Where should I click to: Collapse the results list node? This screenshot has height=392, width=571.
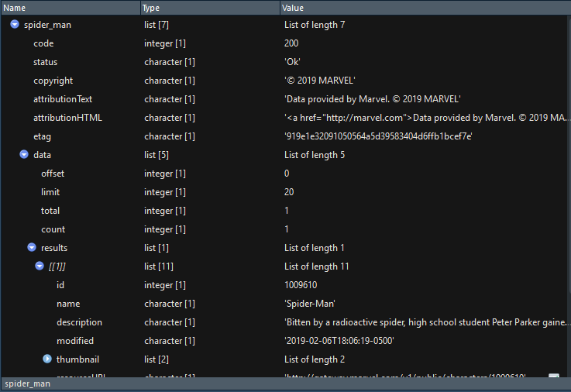pyautogui.click(x=32, y=247)
